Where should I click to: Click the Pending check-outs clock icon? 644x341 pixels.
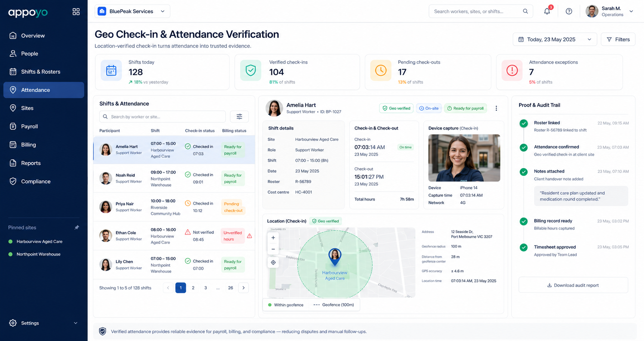(x=380, y=71)
